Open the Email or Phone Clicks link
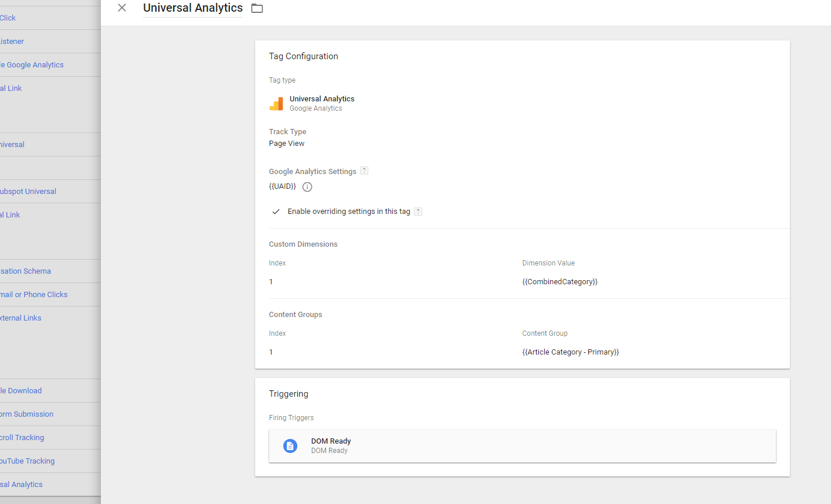 coord(33,295)
